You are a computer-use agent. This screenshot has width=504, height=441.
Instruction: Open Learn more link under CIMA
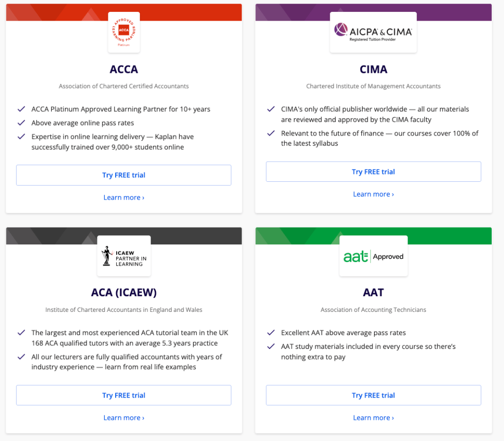373,194
